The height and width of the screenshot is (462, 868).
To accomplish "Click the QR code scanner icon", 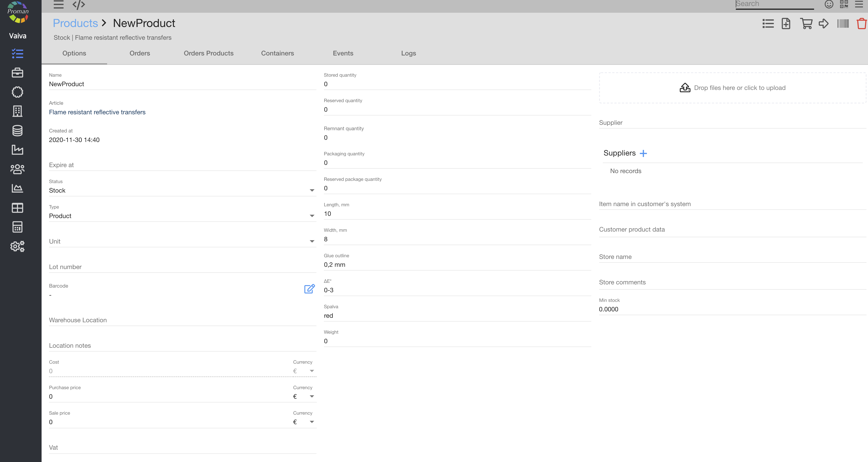I will pyautogui.click(x=844, y=4).
